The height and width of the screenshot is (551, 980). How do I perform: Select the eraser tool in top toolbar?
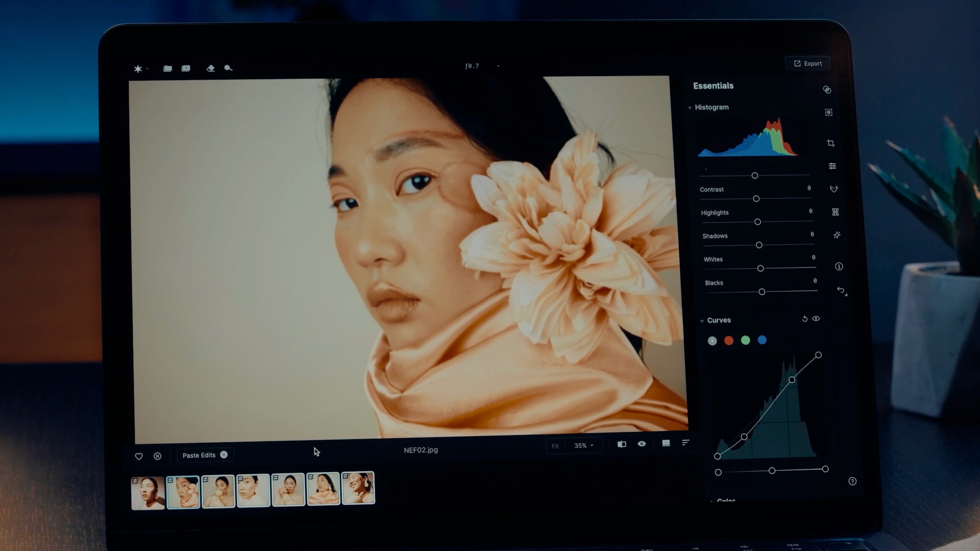(210, 68)
